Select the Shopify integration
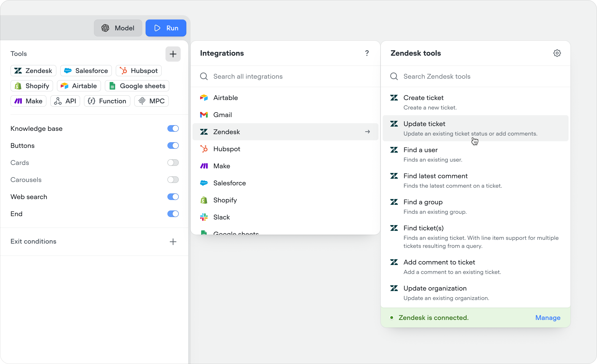This screenshot has width=597, height=364. [225, 200]
